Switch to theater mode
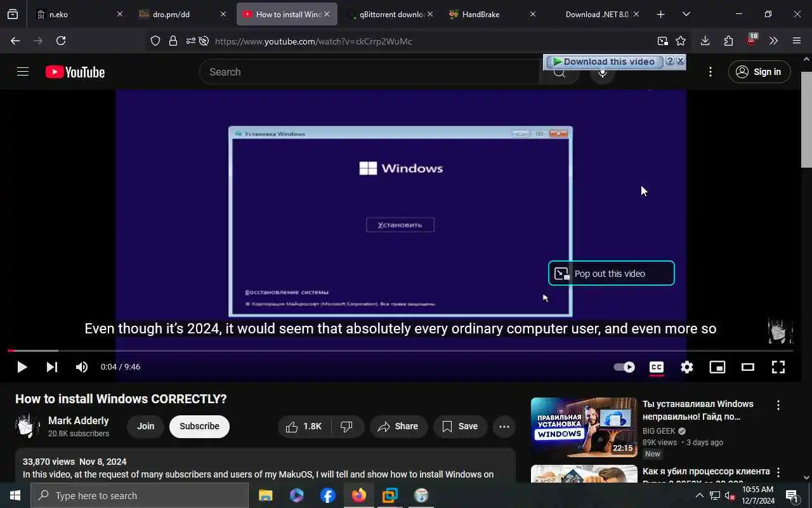812x508 pixels. click(x=748, y=367)
